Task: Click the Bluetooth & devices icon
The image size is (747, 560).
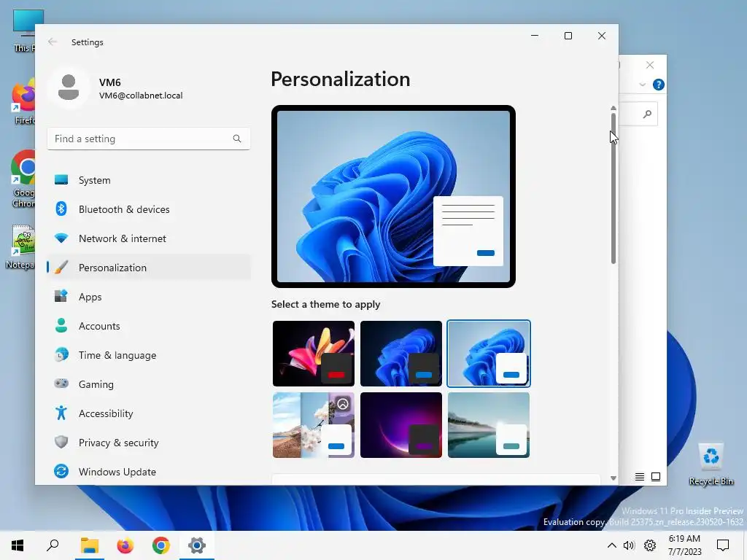Action: [x=61, y=209]
